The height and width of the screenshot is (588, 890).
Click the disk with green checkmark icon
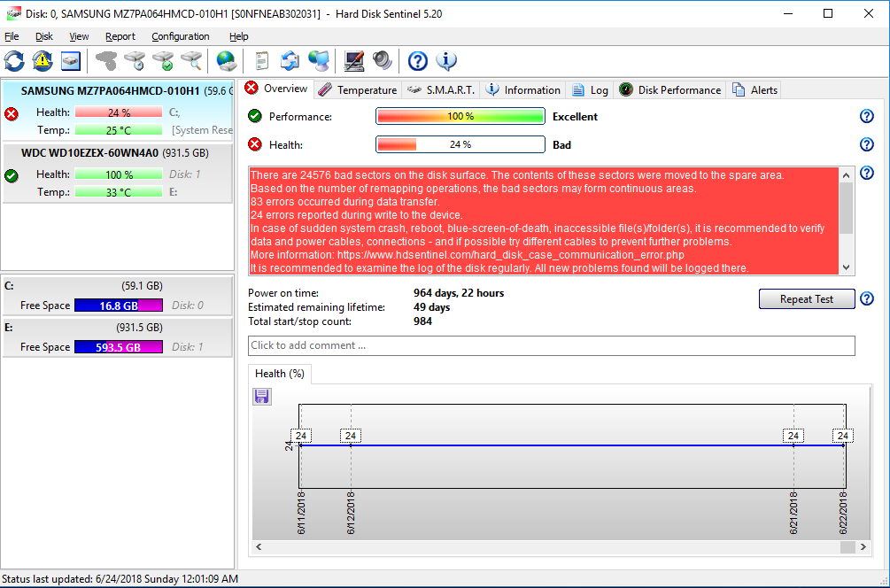pos(164,60)
